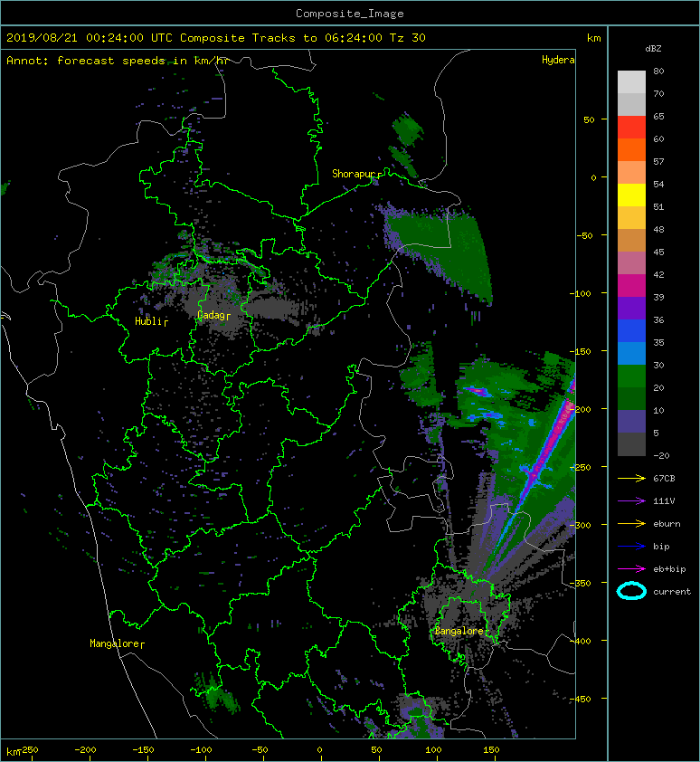The height and width of the screenshot is (762, 700).
Task: Pick the royal blue 35–36 dBZ swatch
Action: pos(631,331)
